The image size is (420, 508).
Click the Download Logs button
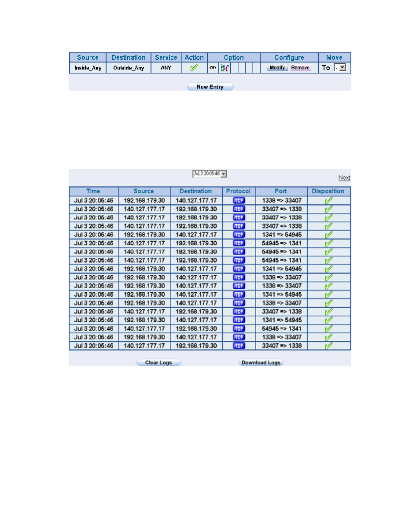(x=261, y=363)
